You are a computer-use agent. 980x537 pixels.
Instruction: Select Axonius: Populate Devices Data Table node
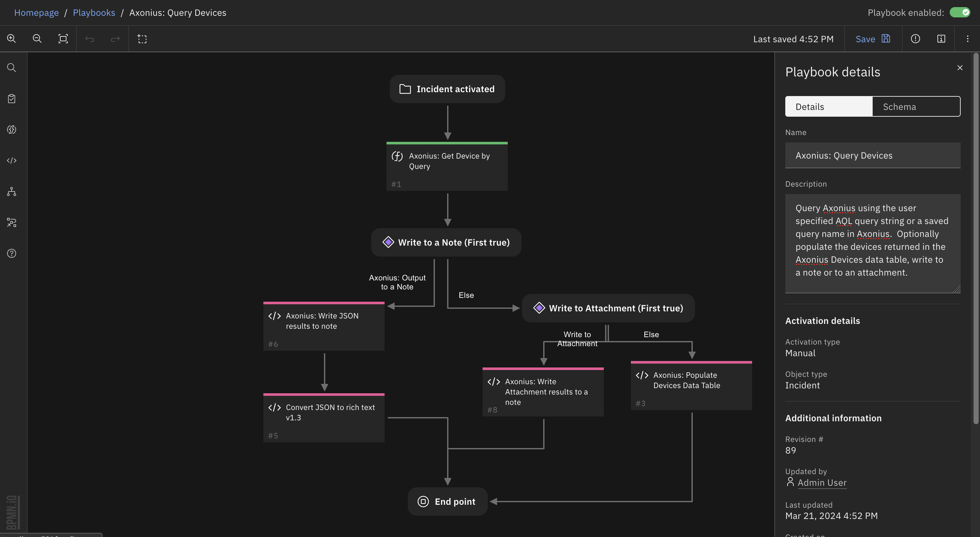point(691,385)
